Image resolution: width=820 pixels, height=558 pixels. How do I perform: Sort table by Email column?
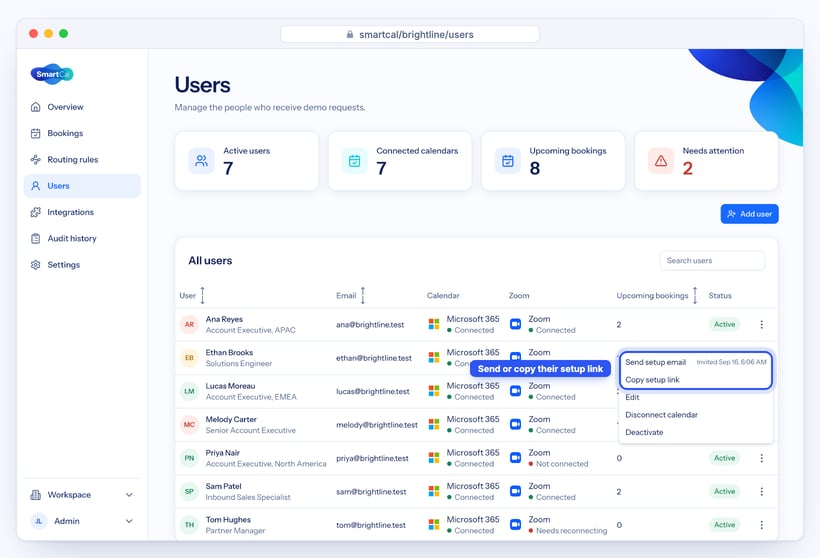(362, 295)
